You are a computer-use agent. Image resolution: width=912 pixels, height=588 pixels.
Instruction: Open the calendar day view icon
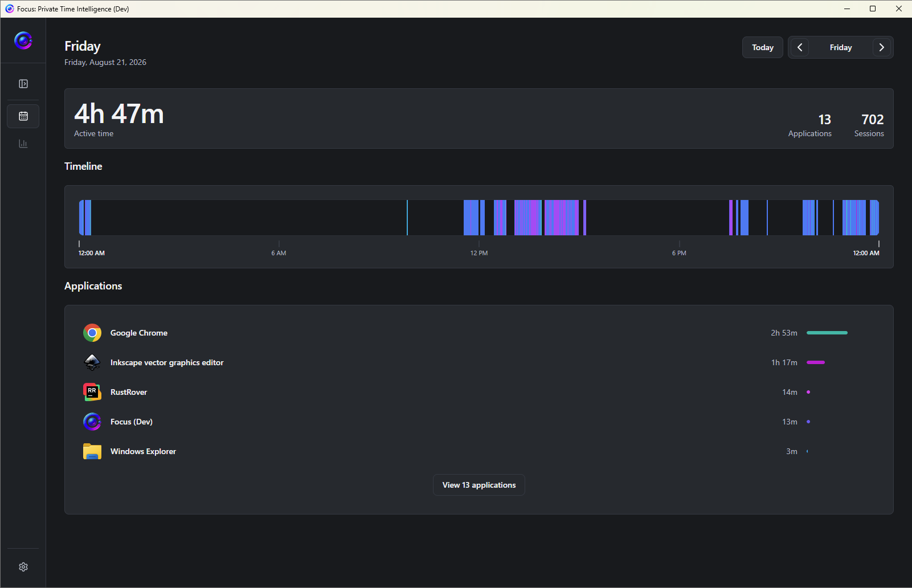point(23,116)
